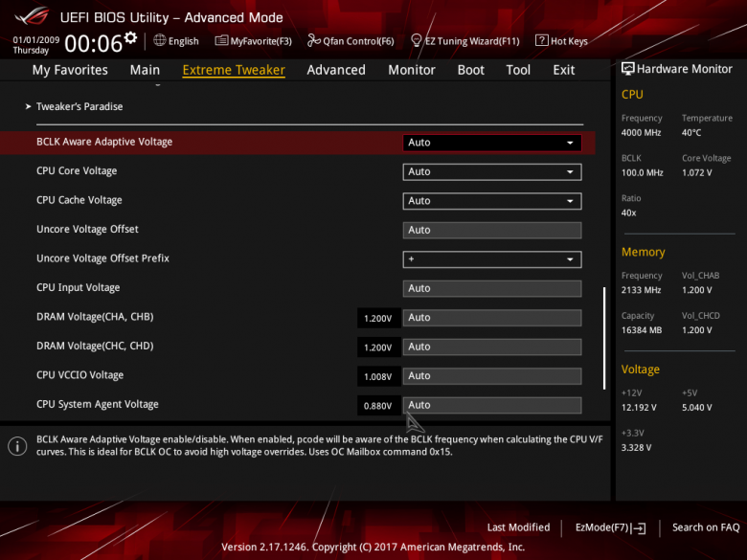Image resolution: width=747 pixels, height=560 pixels.
Task: Click the 4000 MHz CPU frequency value
Action: click(x=642, y=133)
